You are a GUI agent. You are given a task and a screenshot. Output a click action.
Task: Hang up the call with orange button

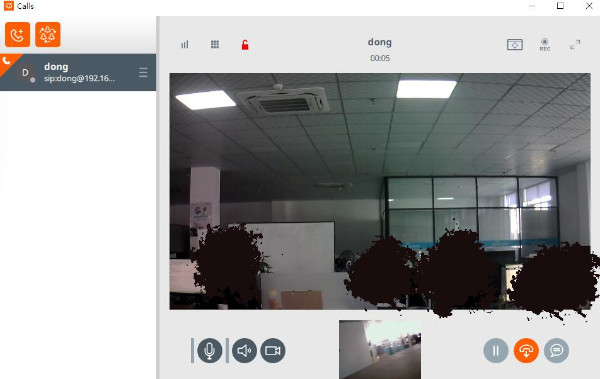click(526, 350)
